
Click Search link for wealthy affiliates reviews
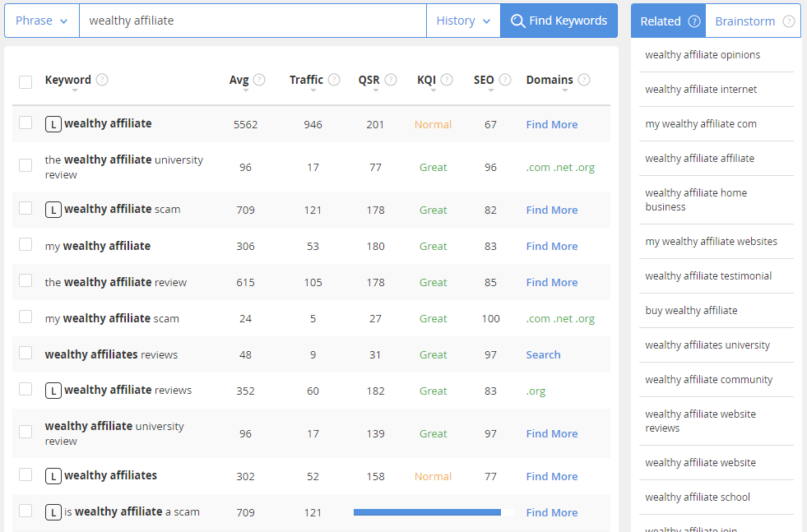pyautogui.click(x=543, y=354)
